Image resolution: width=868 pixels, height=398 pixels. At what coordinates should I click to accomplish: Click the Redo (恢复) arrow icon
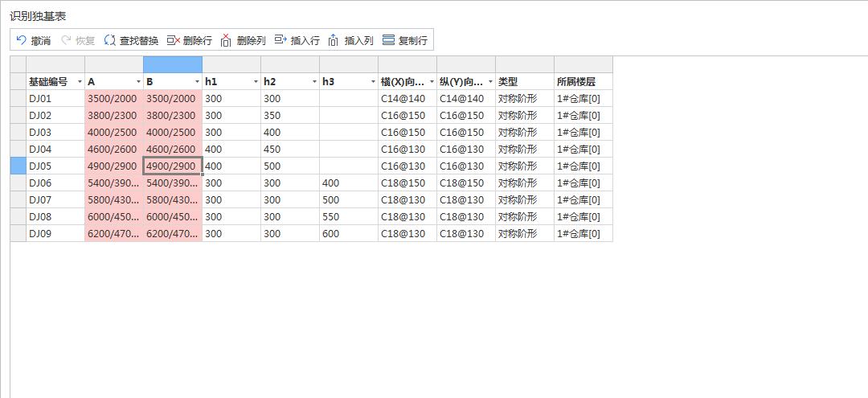click(66, 40)
